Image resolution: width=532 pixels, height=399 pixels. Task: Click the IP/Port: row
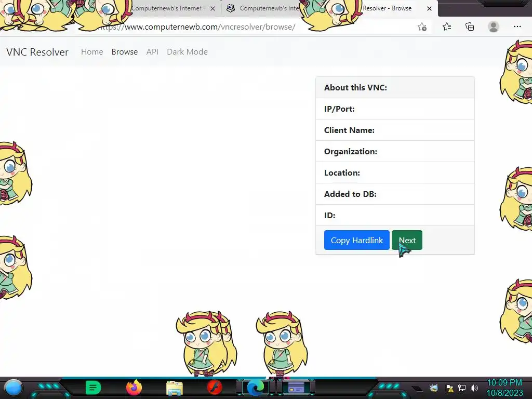tap(395, 109)
